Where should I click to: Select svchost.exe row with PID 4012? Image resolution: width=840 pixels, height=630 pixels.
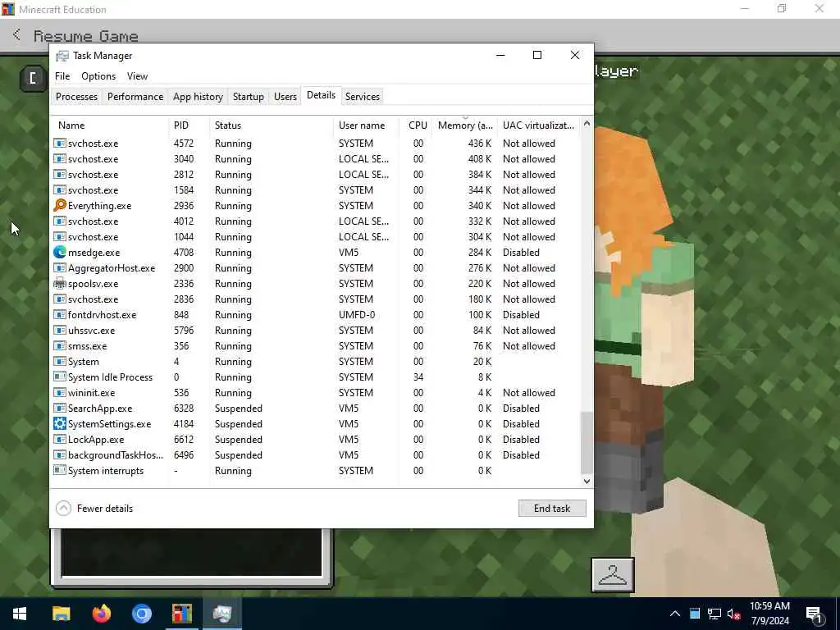coord(315,221)
